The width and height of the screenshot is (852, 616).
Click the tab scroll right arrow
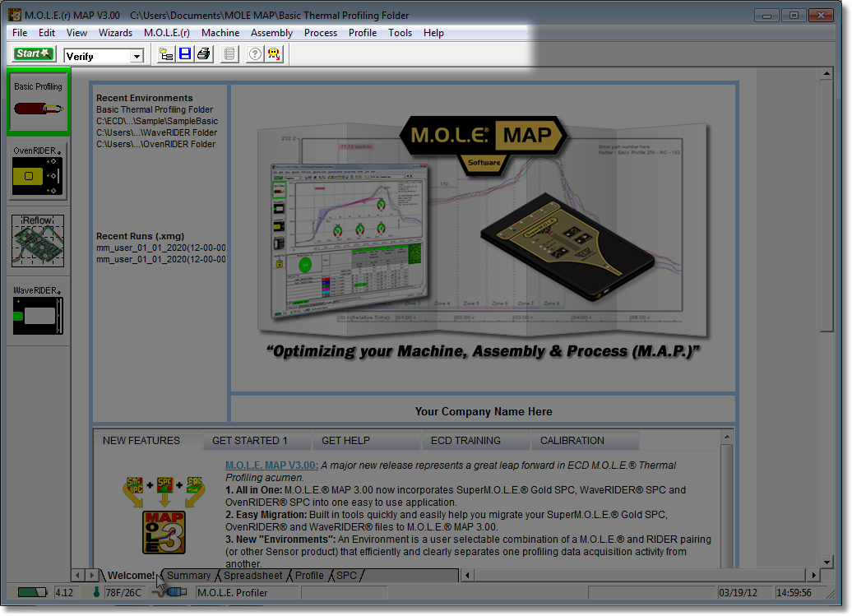tap(91, 575)
